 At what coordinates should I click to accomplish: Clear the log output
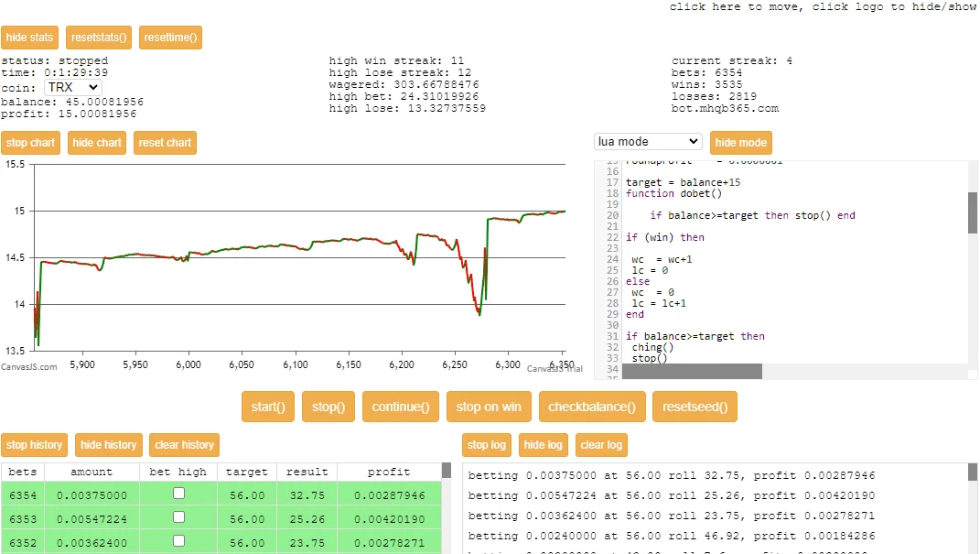(x=601, y=445)
